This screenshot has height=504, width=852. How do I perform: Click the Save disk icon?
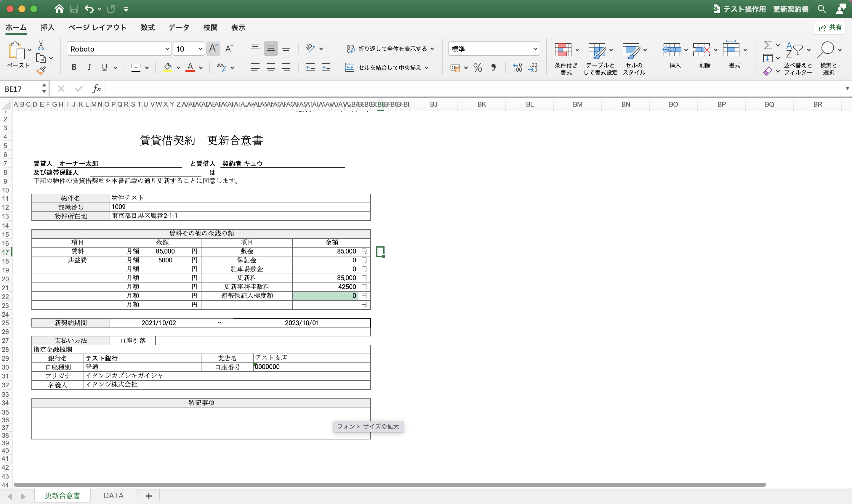click(74, 9)
